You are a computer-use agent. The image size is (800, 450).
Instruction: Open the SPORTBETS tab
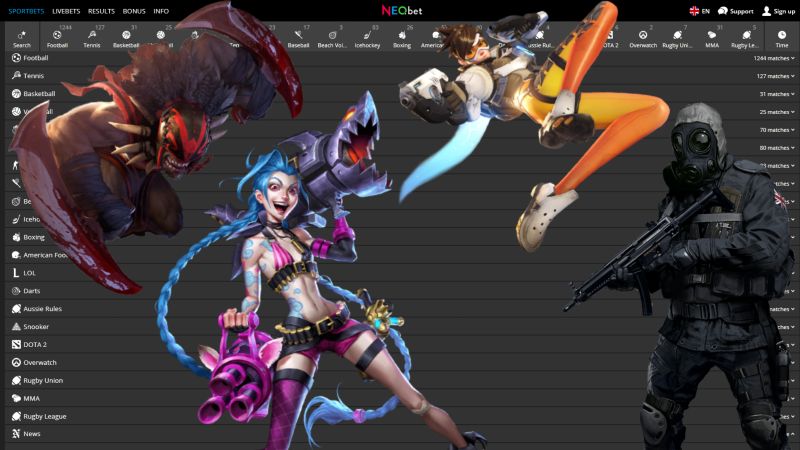coord(26,11)
